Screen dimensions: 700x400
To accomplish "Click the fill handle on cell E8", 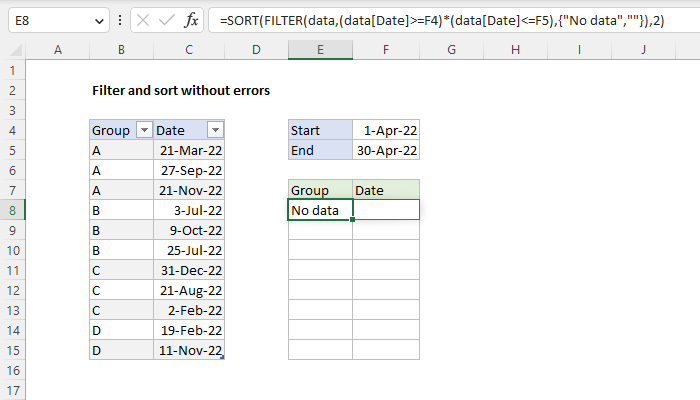I will (353, 220).
